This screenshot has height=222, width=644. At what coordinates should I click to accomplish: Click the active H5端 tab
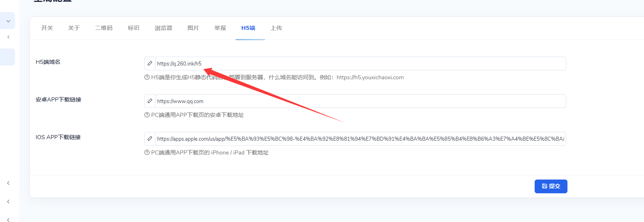pos(248,28)
